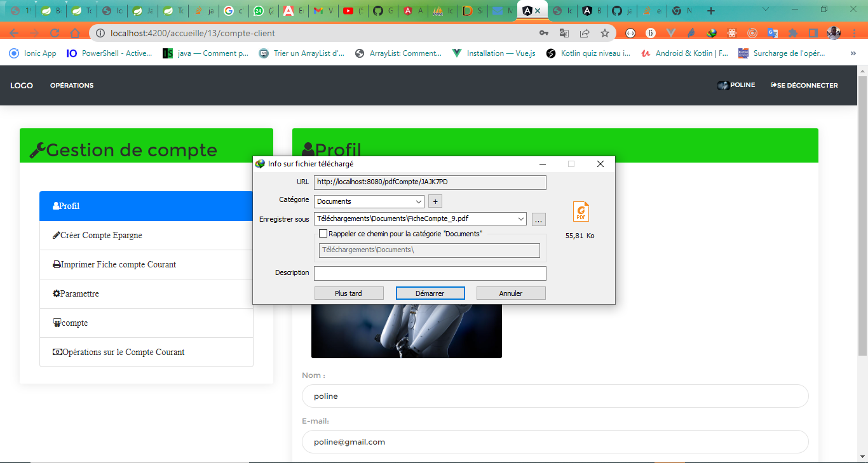
Task: Enable Rappeler ce chemin pour la catégorie Documents
Action: 323,233
